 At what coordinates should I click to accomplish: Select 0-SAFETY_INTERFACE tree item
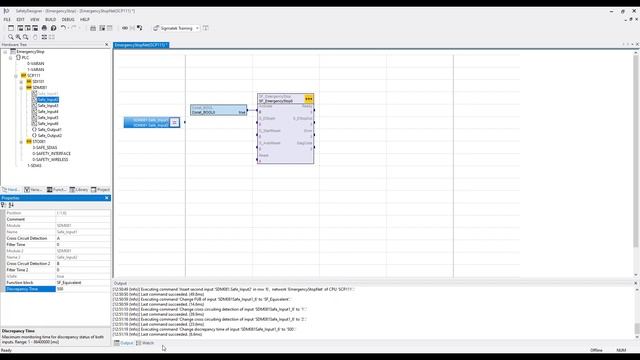click(x=51, y=154)
